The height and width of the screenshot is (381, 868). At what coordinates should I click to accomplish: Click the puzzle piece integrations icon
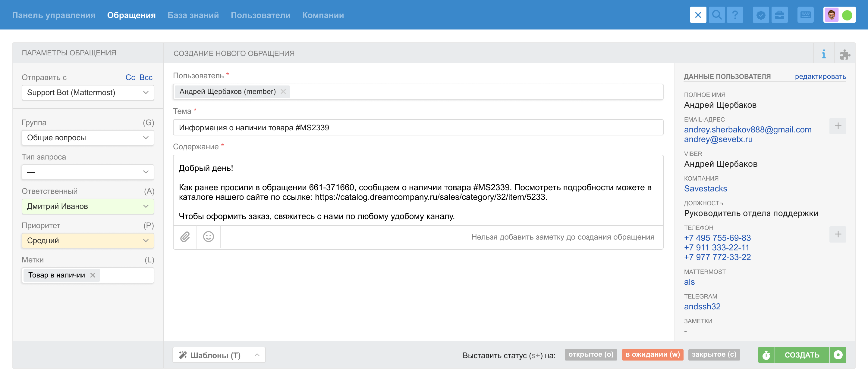pos(845,54)
